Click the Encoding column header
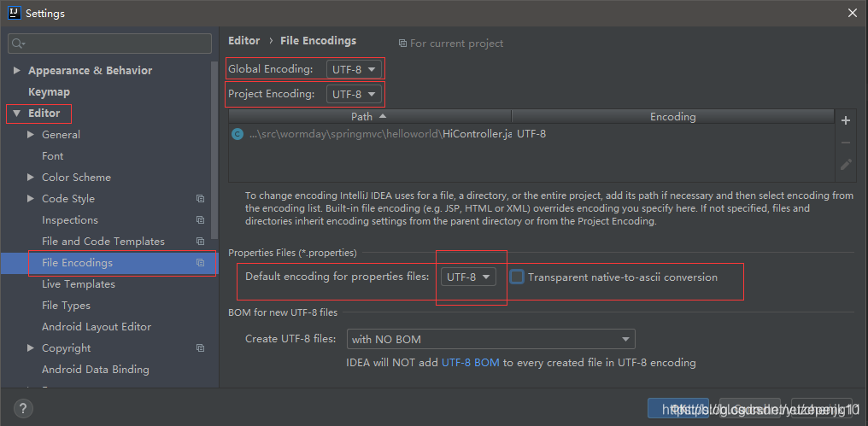Viewport: 868px width, 426px height. (672, 117)
